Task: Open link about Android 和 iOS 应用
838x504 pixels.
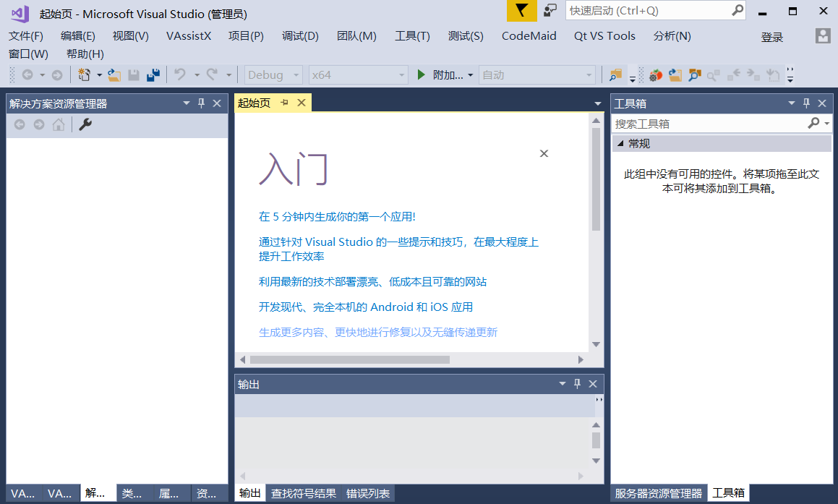Action: [x=366, y=307]
